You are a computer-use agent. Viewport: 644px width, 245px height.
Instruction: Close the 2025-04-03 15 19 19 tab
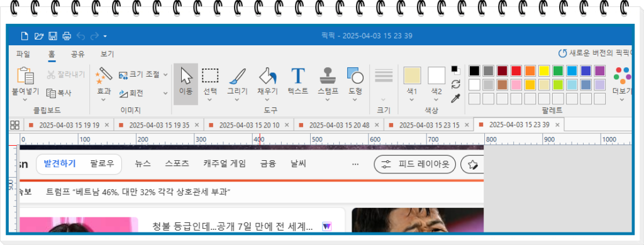(107, 125)
